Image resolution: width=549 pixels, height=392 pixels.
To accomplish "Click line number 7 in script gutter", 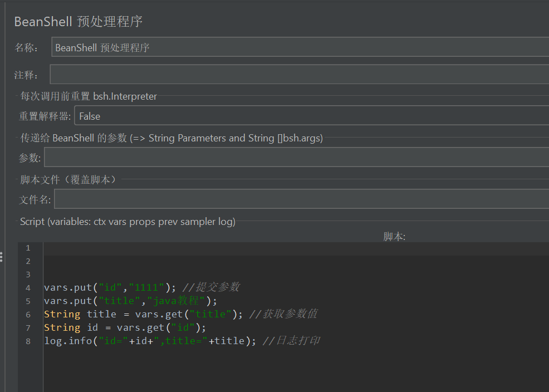I will pos(28,328).
